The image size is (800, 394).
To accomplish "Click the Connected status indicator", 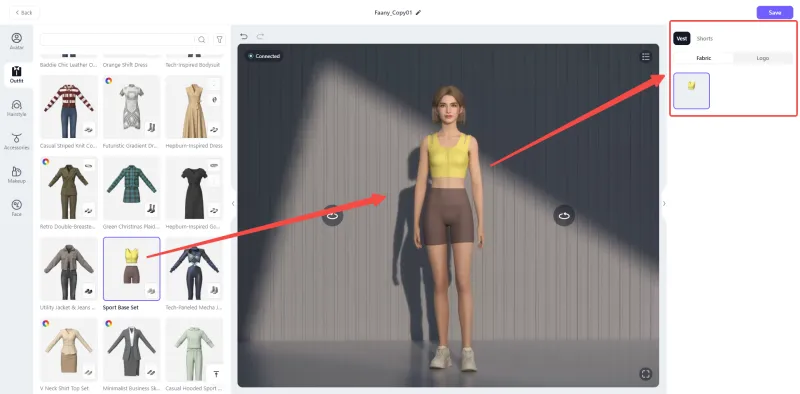I will pyautogui.click(x=264, y=56).
